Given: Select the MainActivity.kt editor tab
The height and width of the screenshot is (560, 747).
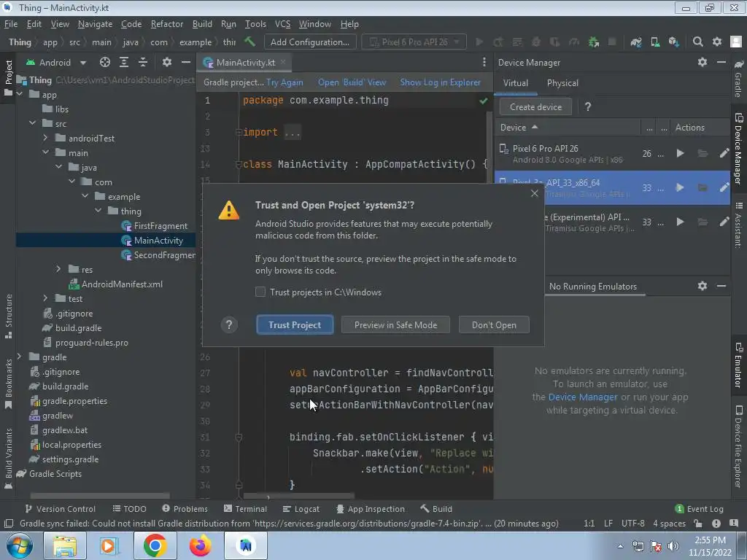Looking at the screenshot, I should [x=245, y=63].
